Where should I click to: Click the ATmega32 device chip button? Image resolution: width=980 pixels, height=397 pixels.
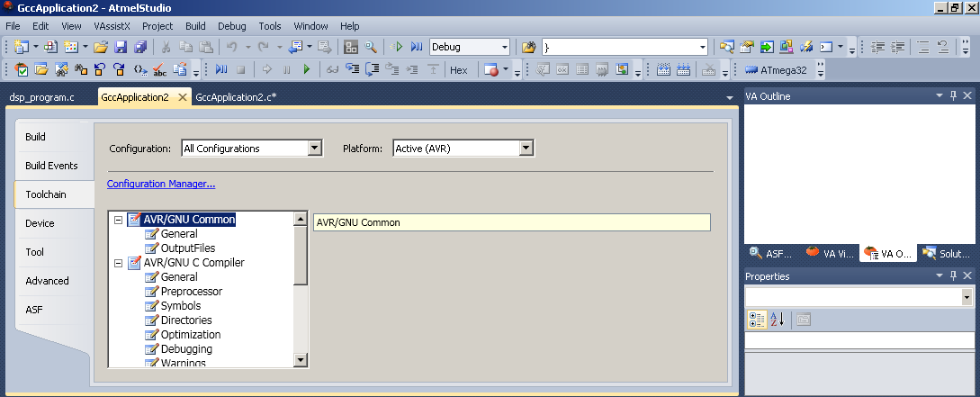[x=776, y=70]
